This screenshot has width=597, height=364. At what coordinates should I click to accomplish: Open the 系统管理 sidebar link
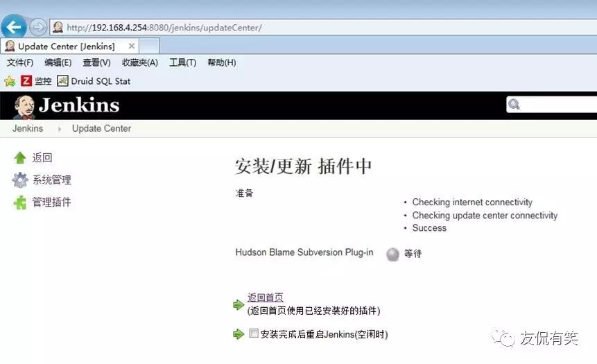[x=52, y=180]
